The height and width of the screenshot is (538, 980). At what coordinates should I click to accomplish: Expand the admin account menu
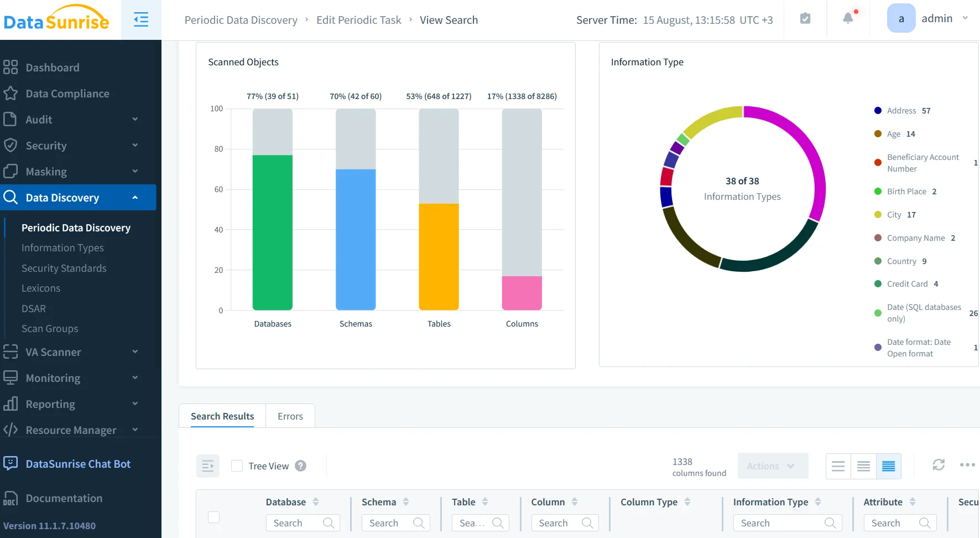(966, 18)
